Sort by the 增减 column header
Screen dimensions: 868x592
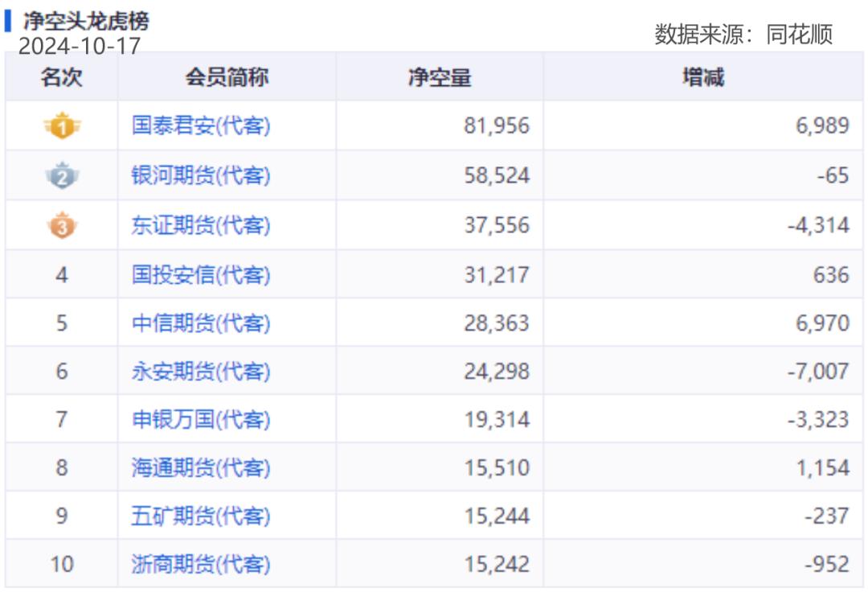(703, 77)
